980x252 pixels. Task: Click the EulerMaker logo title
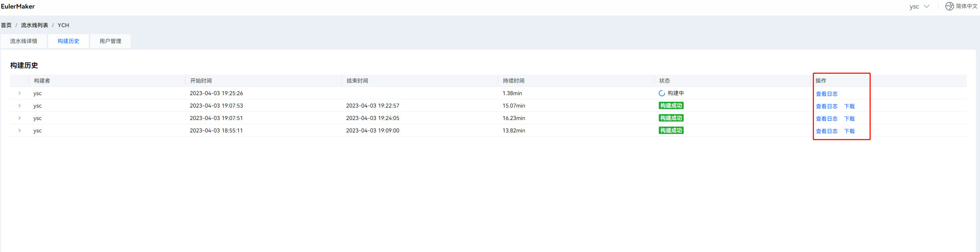coord(18,6)
